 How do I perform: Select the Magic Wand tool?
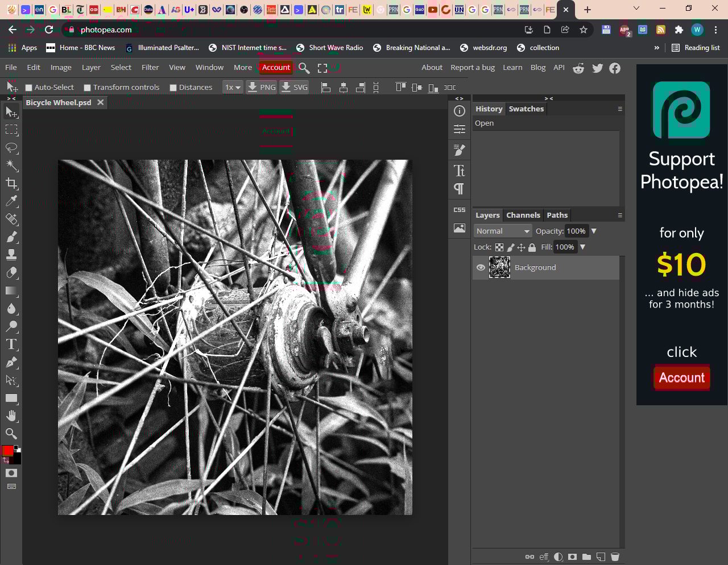click(11, 165)
